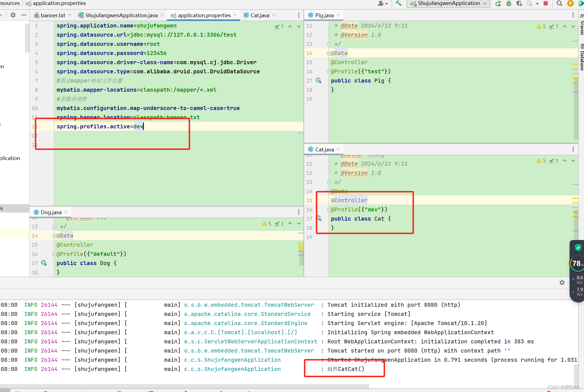Stop the running application with red square
This screenshot has height=392, width=584.
pos(545,3)
